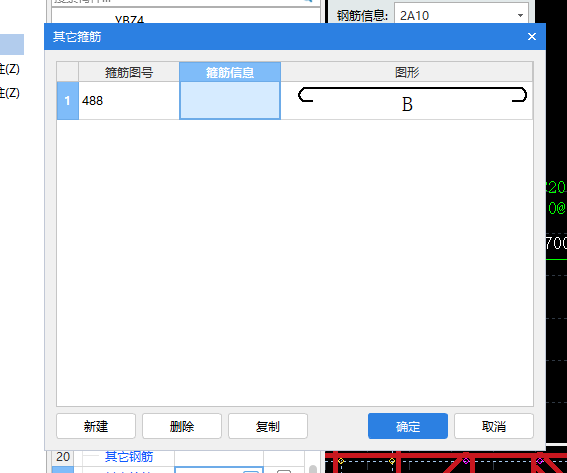This screenshot has height=473, width=567.
Task: Cancel dialog with 取消 button
Action: point(494,426)
